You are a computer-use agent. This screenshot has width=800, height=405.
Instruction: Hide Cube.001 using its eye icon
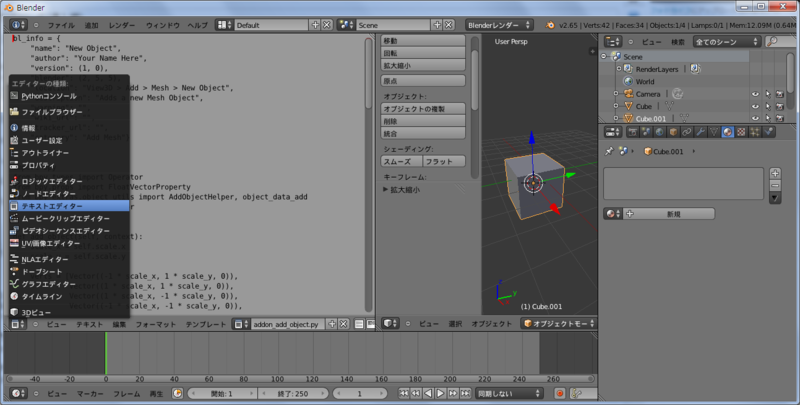[755, 118]
